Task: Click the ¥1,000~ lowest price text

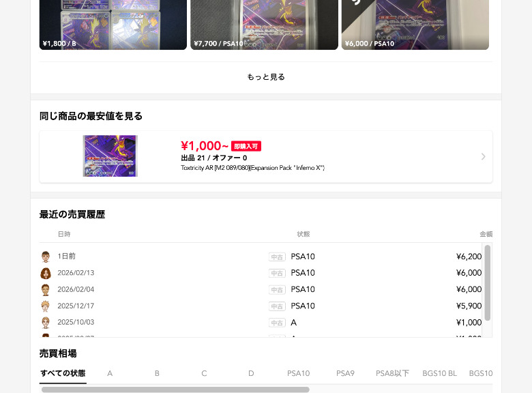Action: pos(204,146)
